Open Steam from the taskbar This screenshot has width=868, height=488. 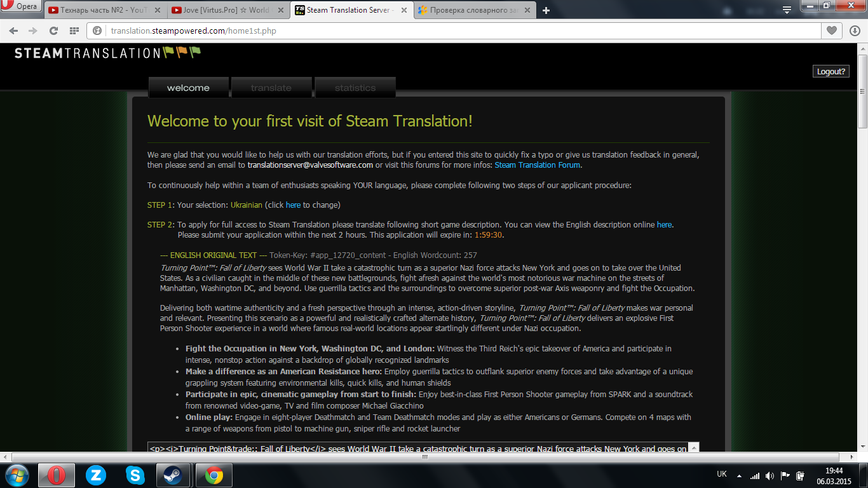[x=173, y=475]
